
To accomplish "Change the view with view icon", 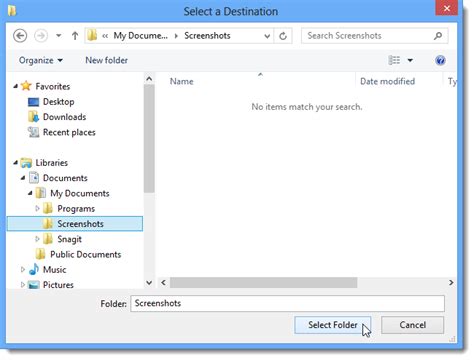I will pos(394,60).
